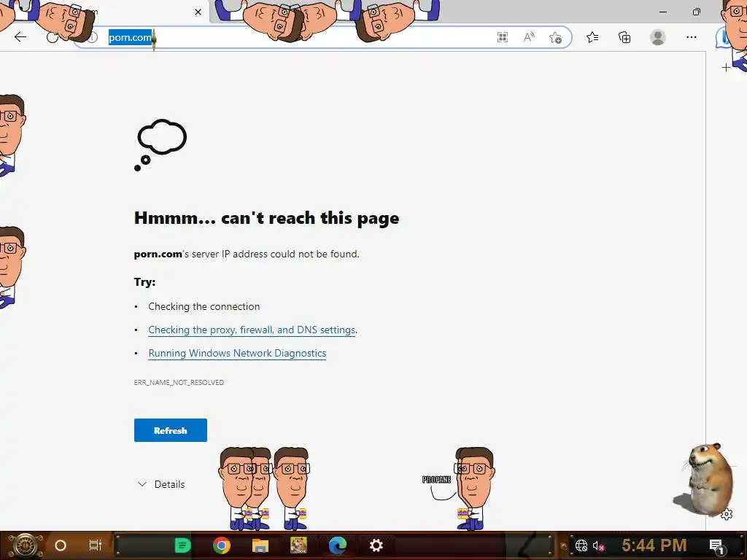Open the Settings and more ellipsis menu
This screenshot has width=747, height=560.
(692, 37)
